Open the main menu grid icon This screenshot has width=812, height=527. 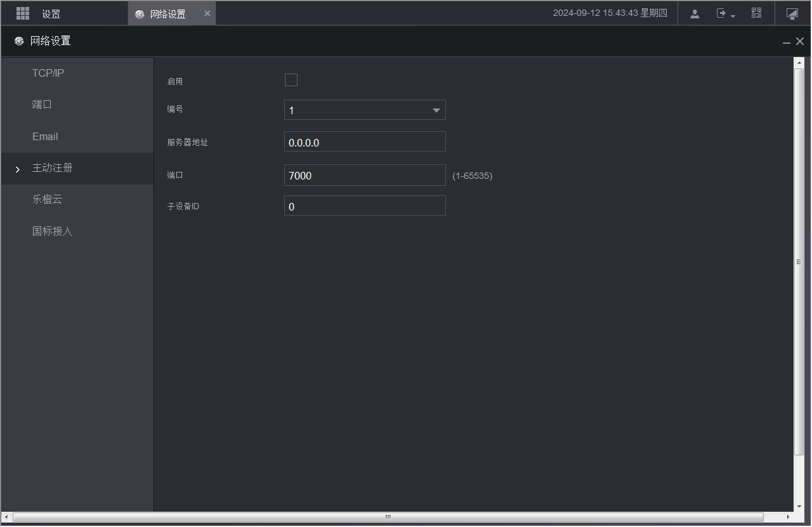coord(23,13)
